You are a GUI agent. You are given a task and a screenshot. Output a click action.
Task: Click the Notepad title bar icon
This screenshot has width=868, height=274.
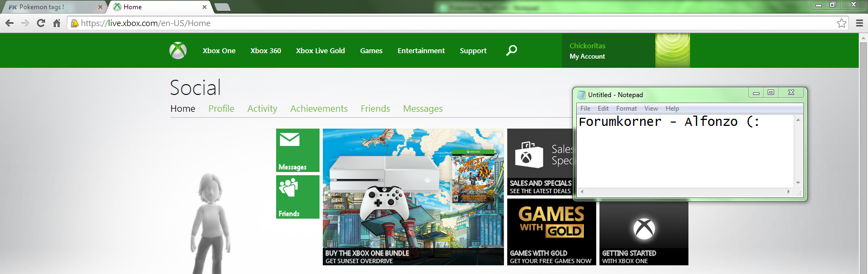(x=582, y=94)
